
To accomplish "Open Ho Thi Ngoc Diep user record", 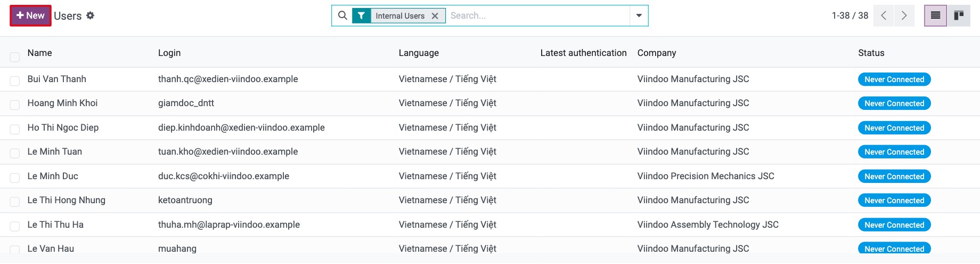I will [x=63, y=127].
